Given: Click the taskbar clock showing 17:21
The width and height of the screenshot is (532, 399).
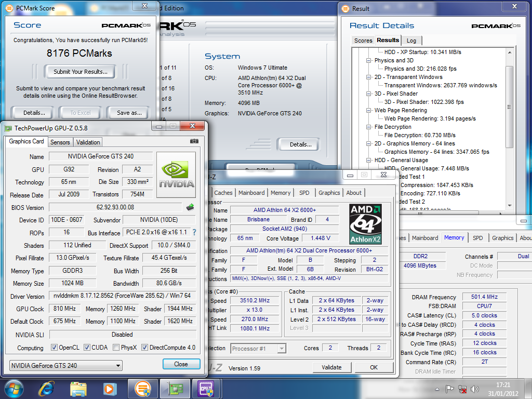Looking at the screenshot, I should (x=503, y=389).
